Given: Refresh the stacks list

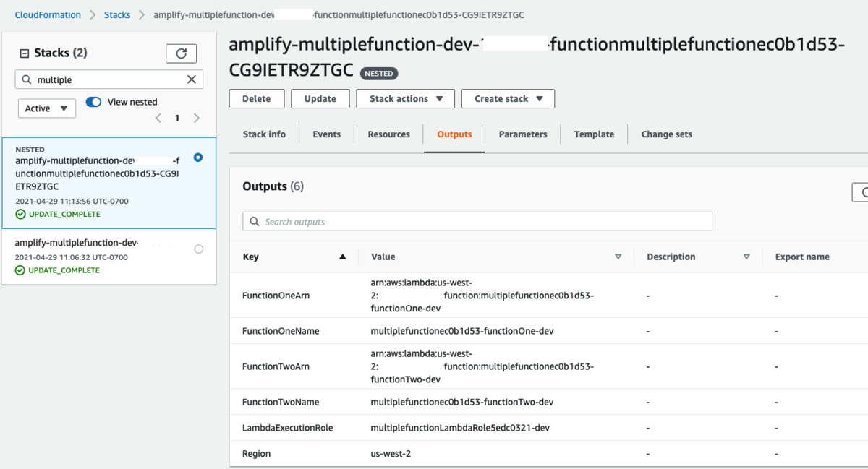Looking at the screenshot, I should coord(181,53).
